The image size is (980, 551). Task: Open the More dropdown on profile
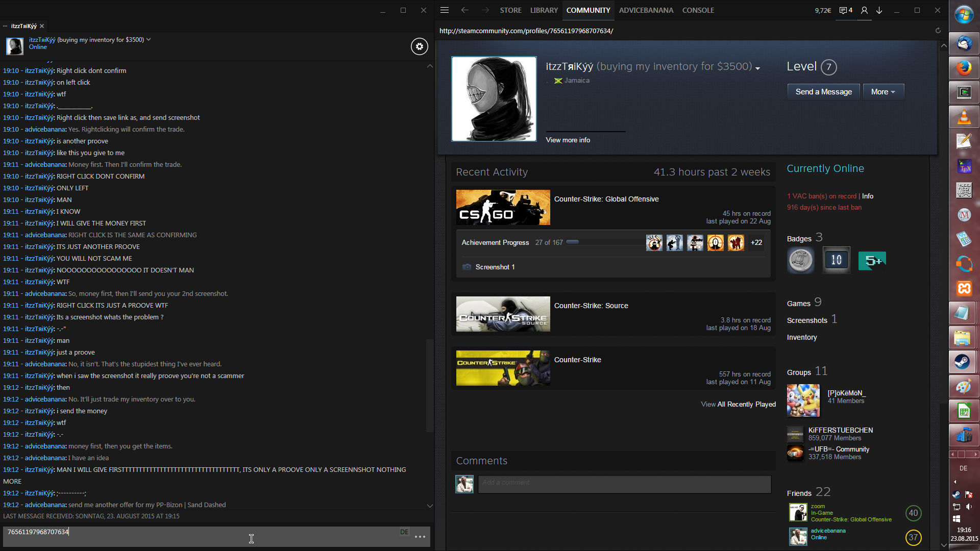883,92
